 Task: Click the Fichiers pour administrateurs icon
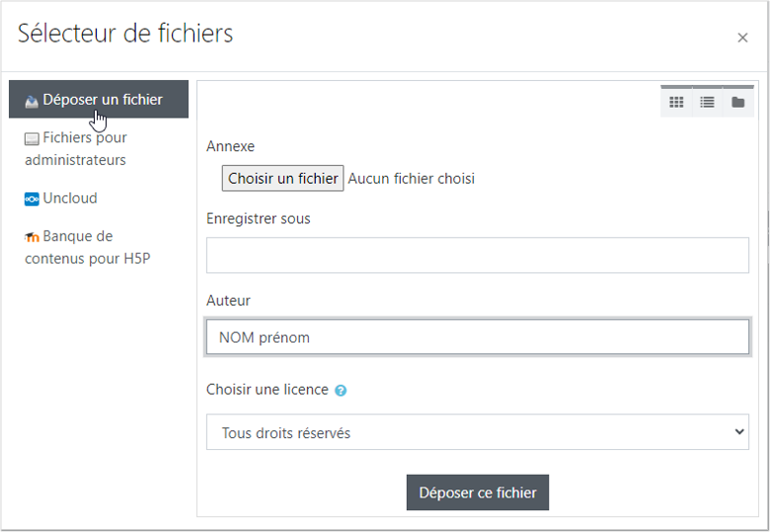pyautogui.click(x=32, y=139)
